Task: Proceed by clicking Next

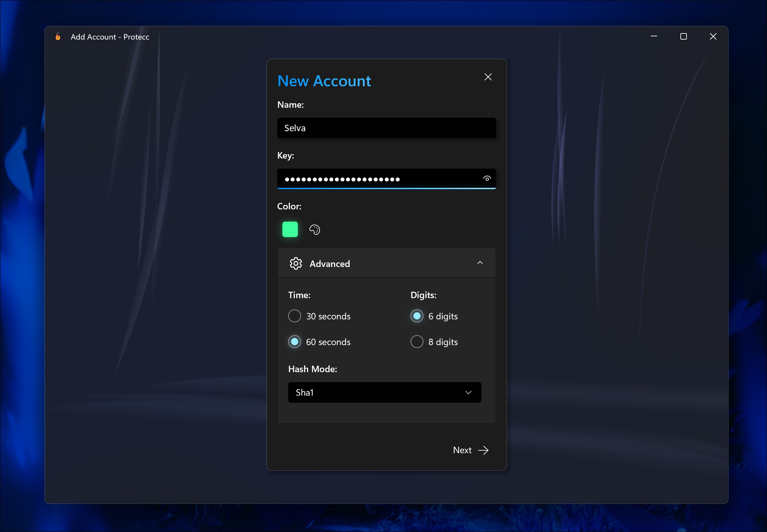Action: [x=462, y=450]
